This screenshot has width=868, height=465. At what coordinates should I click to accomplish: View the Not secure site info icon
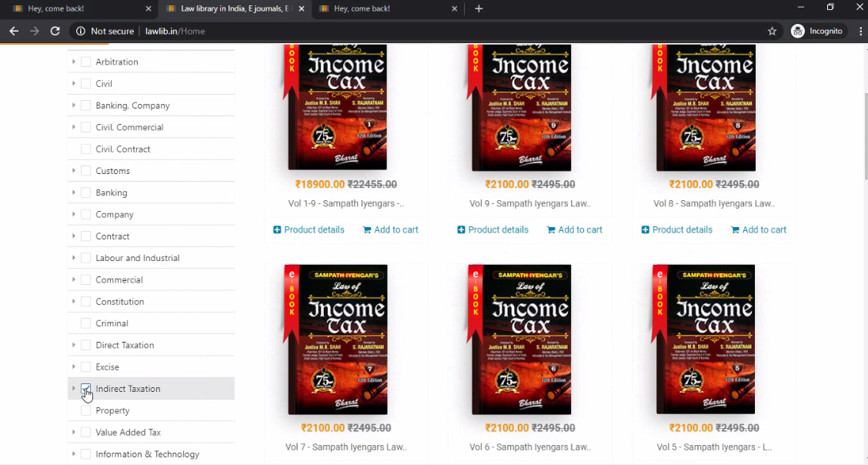click(81, 31)
